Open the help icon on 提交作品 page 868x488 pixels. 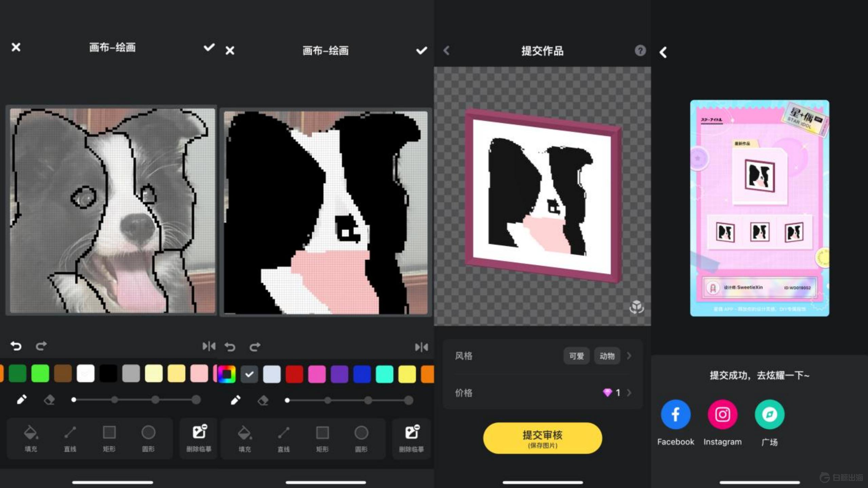[640, 51]
